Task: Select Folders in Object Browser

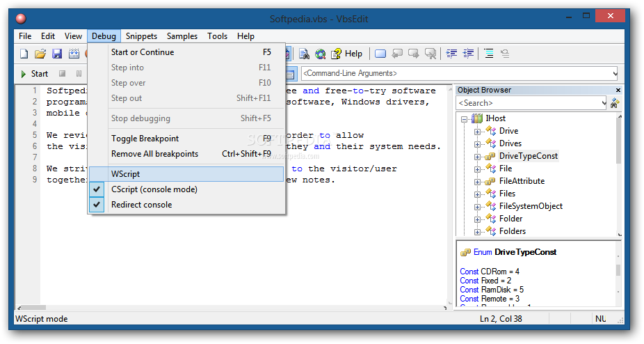Action: pyautogui.click(x=512, y=231)
